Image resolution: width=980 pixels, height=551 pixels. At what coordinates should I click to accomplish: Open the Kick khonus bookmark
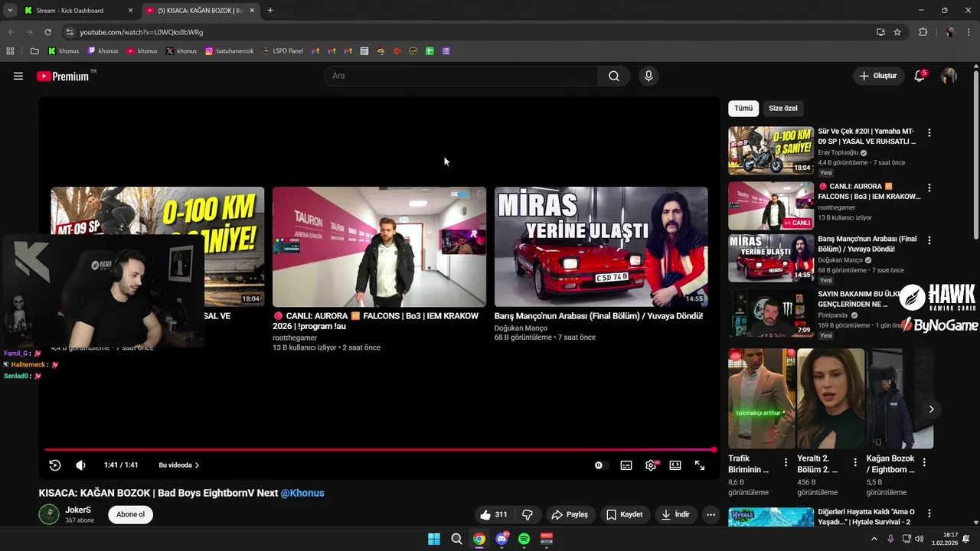63,51
